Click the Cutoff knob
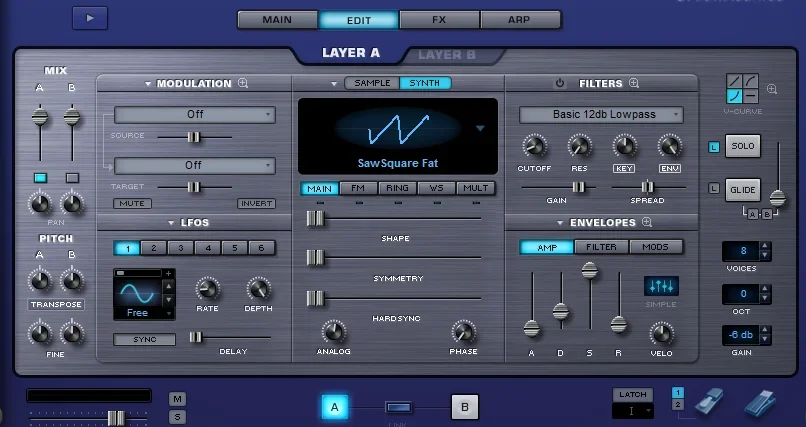806x427 pixels. (535, 146)
